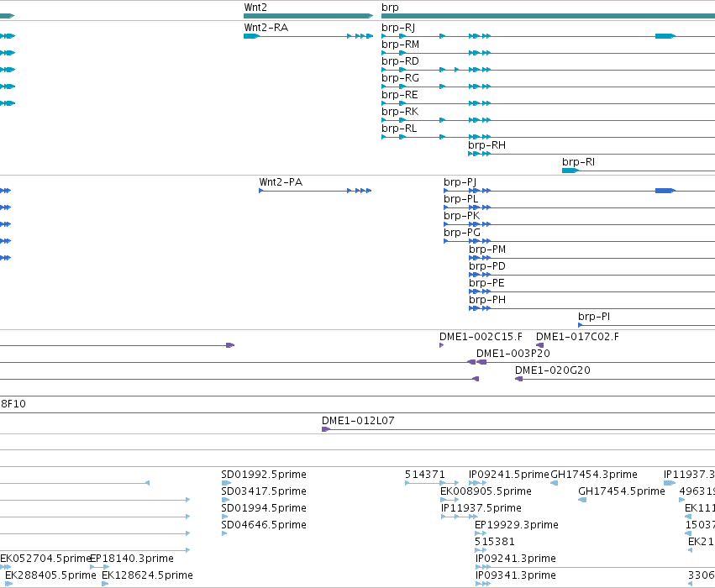The image size is (715, 588).
Task: Select the DME1-002C15.F clone label
Action: point(481,337)
